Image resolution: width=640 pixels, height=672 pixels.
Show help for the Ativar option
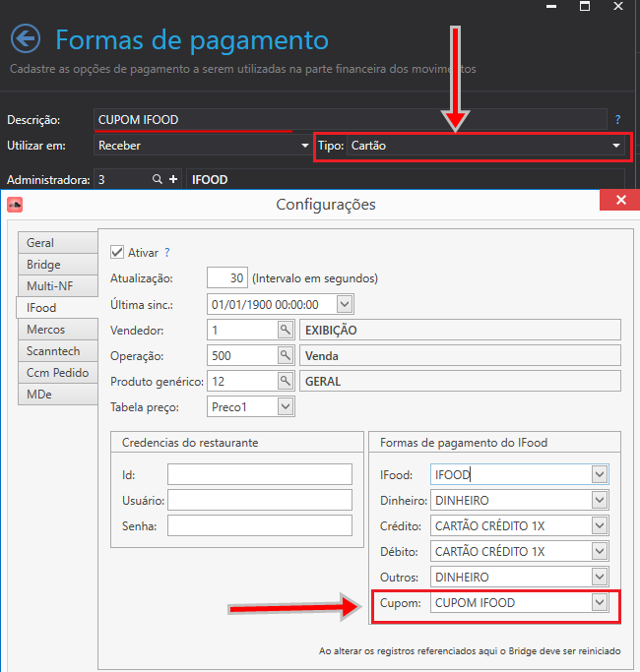[x=166, y=253]
